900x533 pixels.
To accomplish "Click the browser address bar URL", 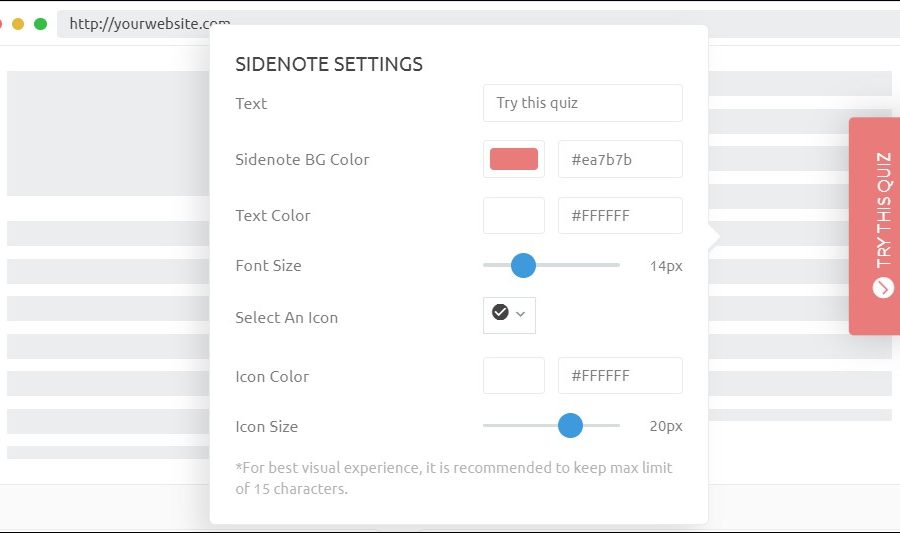I will click(150, 24).
